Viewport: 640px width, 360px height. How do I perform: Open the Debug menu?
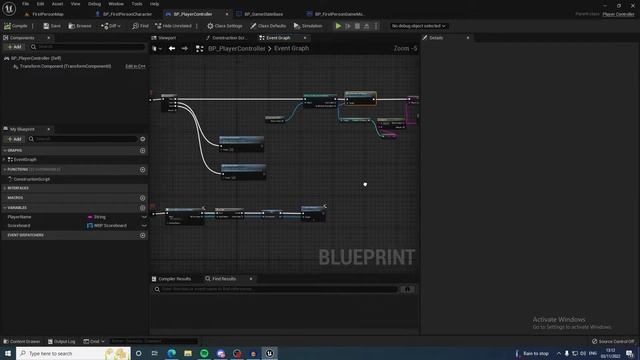pos(94,4)
